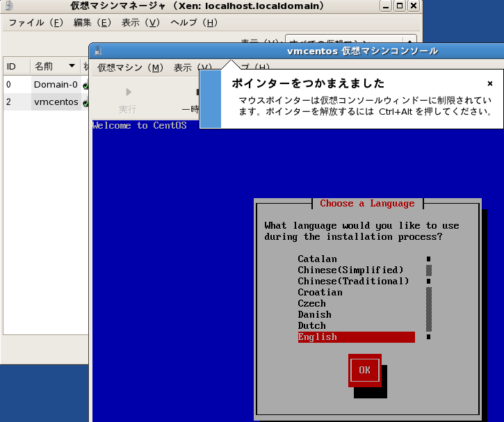
Task: Click the Run (実行) toolbar play icon
Action: [128, 92]
